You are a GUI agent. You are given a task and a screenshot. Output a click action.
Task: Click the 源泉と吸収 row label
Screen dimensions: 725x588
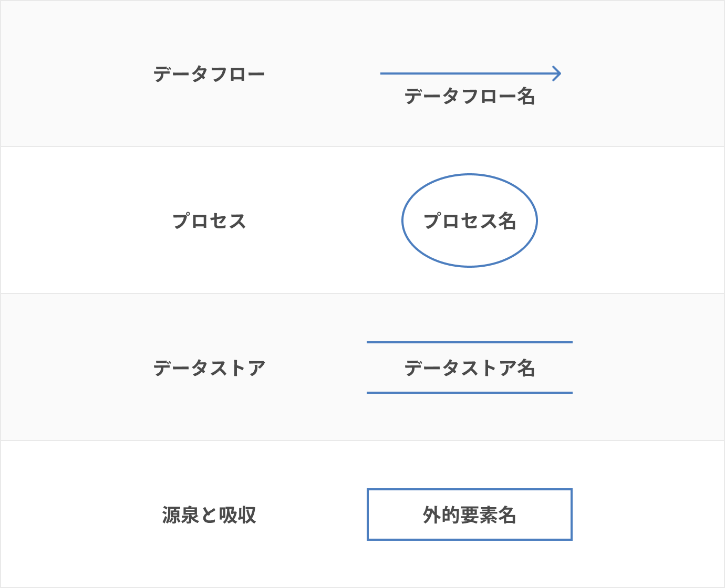pos(209,515)
